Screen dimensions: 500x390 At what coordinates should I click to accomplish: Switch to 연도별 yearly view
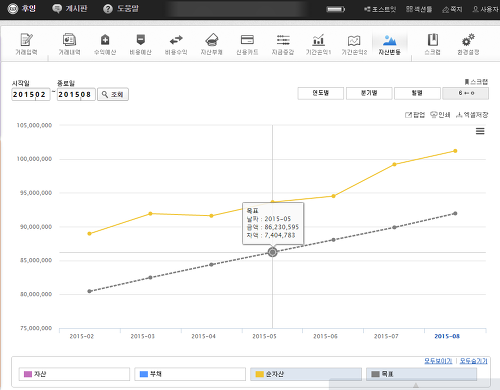pos(321,93)
